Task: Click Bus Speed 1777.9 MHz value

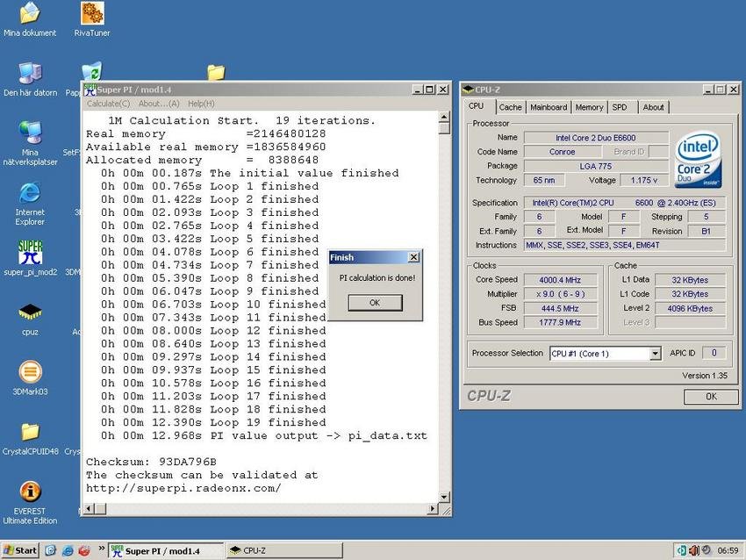Action: 560,322
